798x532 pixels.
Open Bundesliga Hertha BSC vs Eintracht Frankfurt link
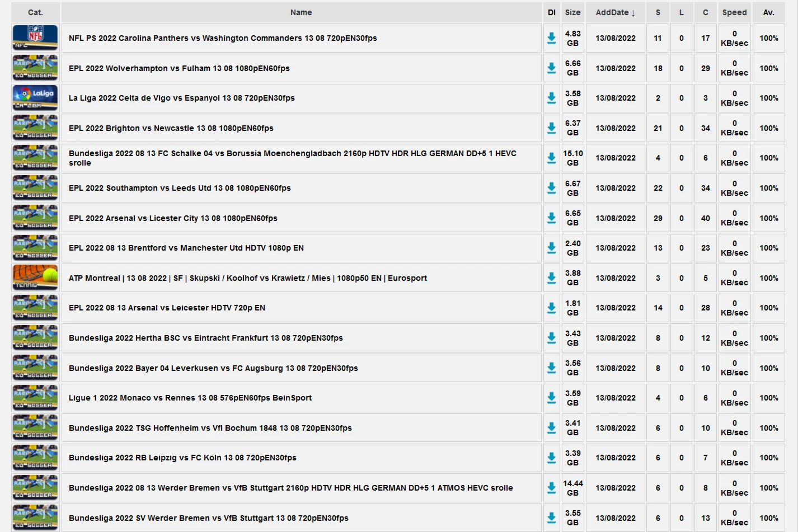point(206,338)
